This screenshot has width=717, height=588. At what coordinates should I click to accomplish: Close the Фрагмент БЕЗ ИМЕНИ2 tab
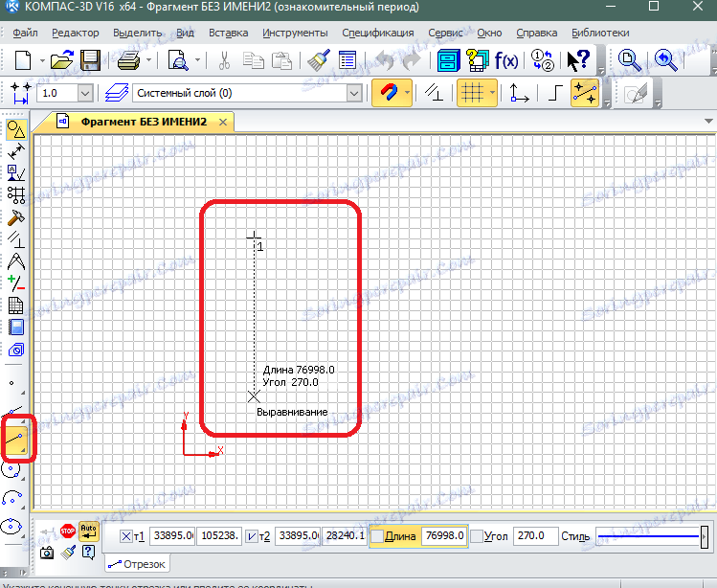pyautogui.click(x=223, y=123)
